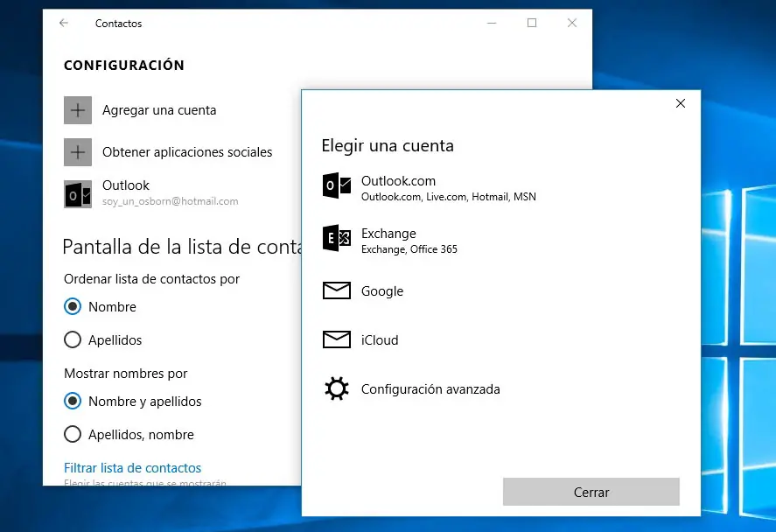Open Agregar una cuenta option

[159, 110]
